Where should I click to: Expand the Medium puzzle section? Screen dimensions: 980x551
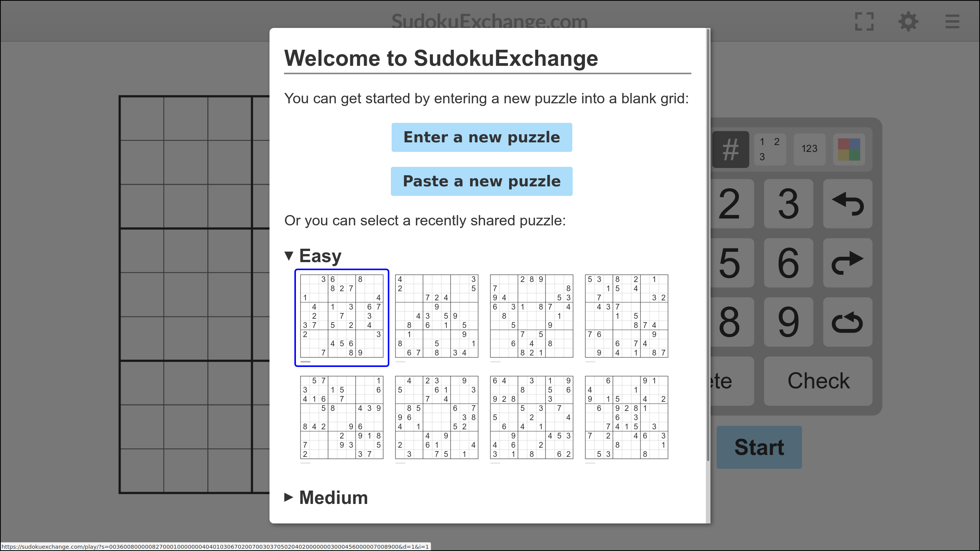point(289,497)
